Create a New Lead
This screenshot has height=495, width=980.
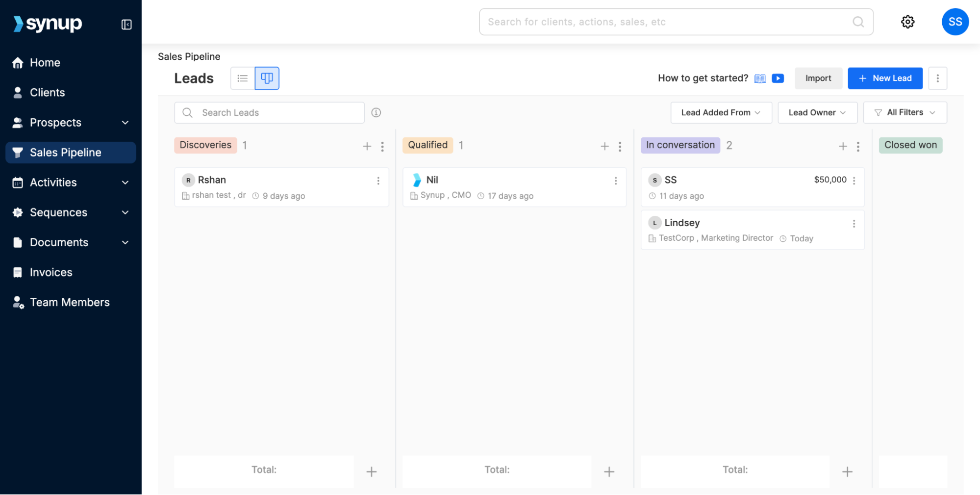885,78
